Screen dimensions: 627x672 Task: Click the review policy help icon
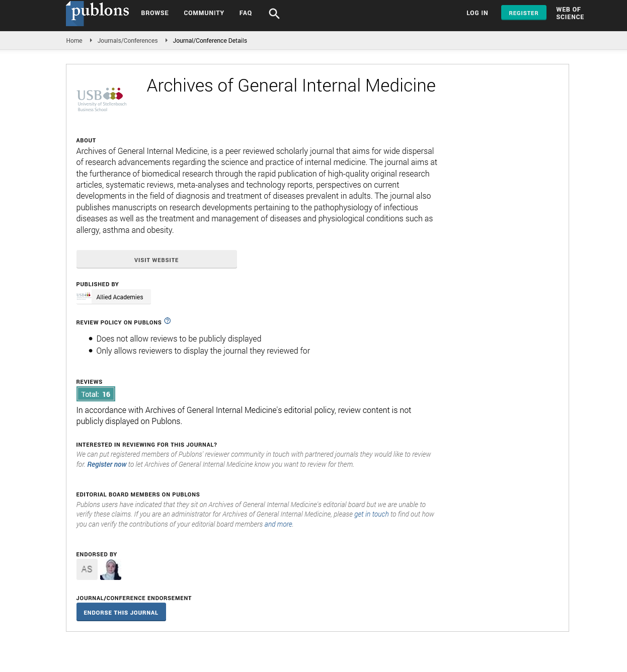point(168,321)
